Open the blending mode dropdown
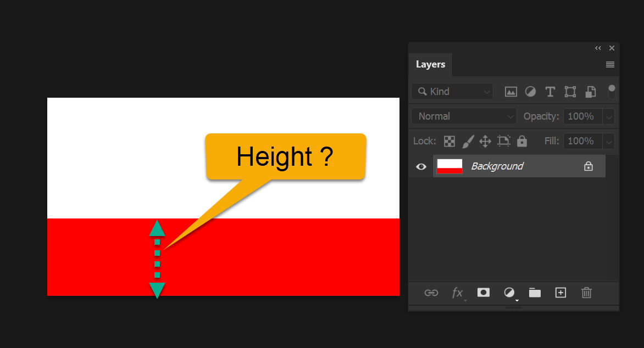This screenshot has height=348, width=644. point(463,116)
